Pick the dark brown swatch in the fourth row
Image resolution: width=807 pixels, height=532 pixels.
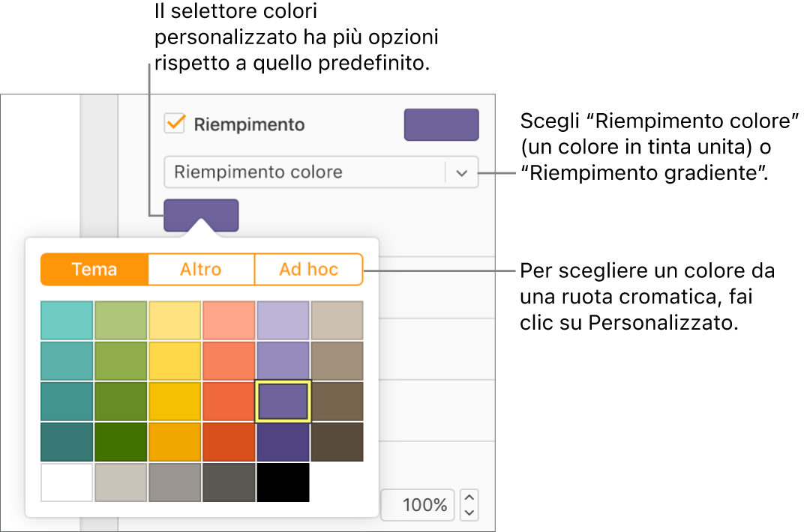click(337, 442)
